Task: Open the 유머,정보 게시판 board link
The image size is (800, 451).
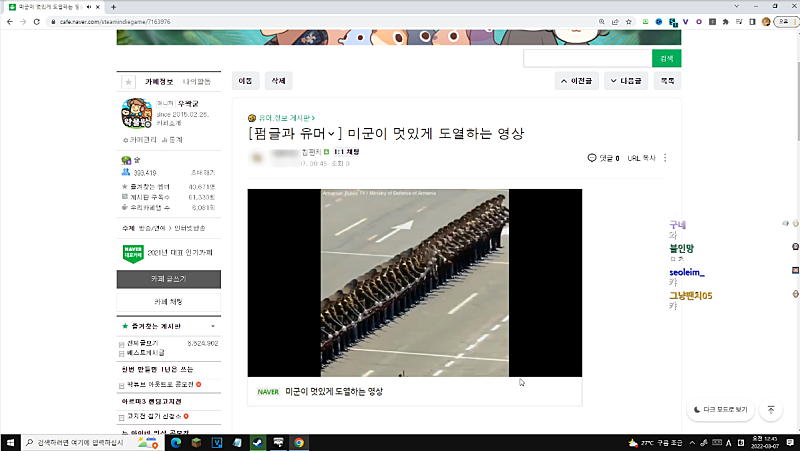Action: pyautogui.click(x=287, y=118)
